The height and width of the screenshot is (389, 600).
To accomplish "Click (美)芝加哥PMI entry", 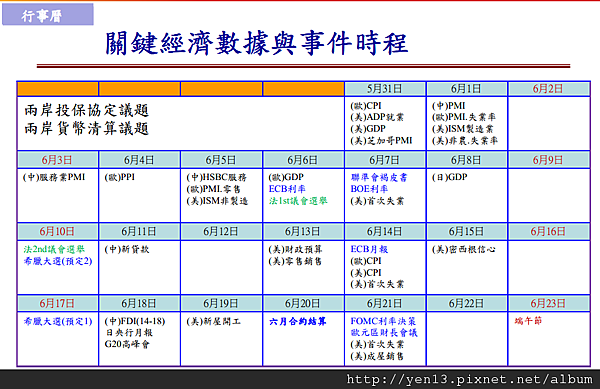I will (381, 141).
